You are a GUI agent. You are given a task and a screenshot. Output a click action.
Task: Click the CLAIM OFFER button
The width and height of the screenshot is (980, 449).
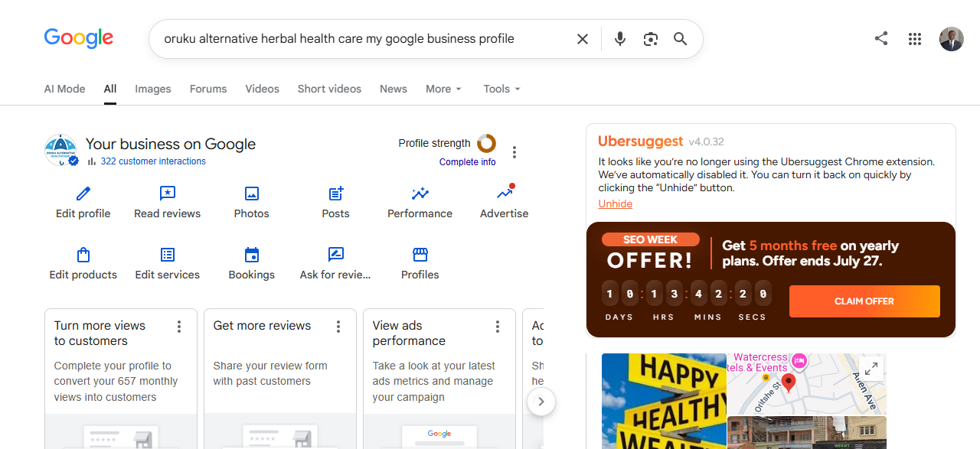(x=864, y=301)
